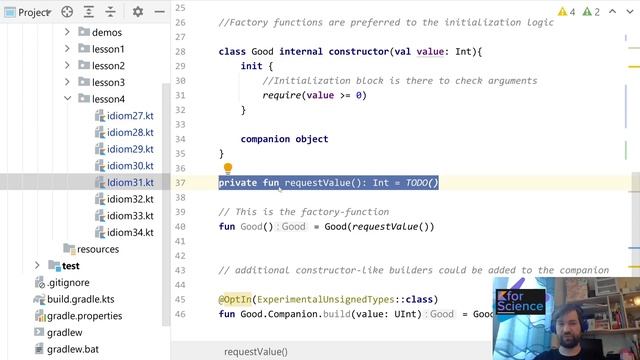
Task: Expand the lesson2 folder
Action: pyautogui.click(x=67, y=65)
